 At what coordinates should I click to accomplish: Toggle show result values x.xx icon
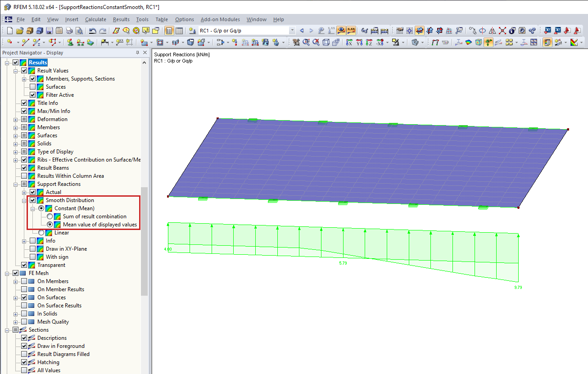point(351,31)
